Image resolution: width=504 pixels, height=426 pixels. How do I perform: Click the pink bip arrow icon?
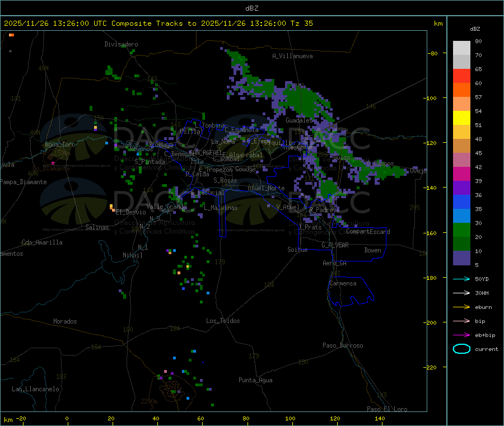point(461,321)
